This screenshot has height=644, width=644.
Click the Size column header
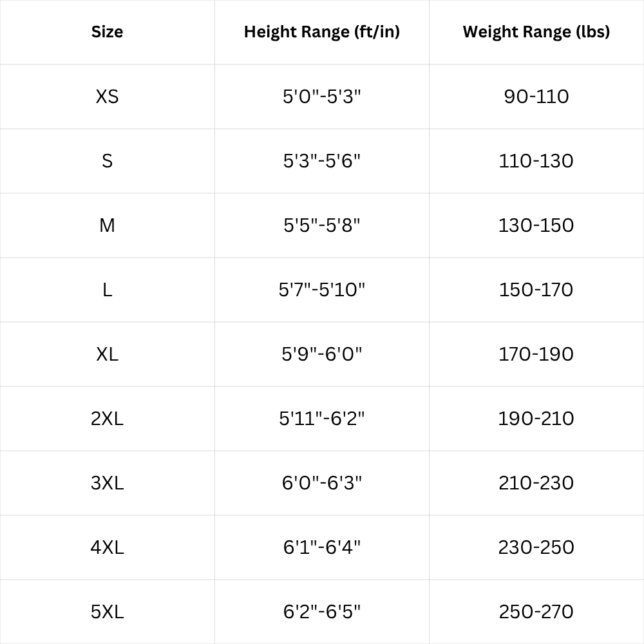[107, 32]
